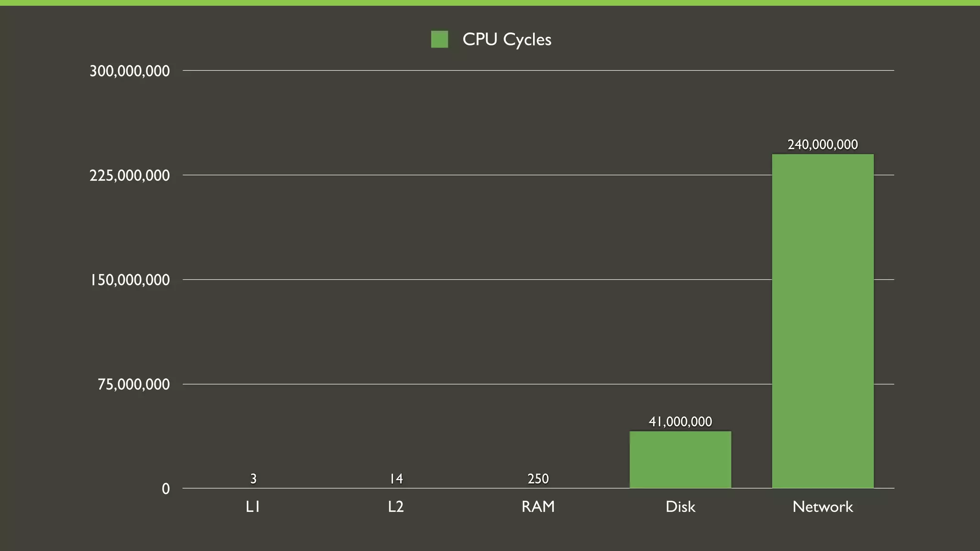
Task: Click the green CPU Cycles legend swatch
Action: (439, 39)
